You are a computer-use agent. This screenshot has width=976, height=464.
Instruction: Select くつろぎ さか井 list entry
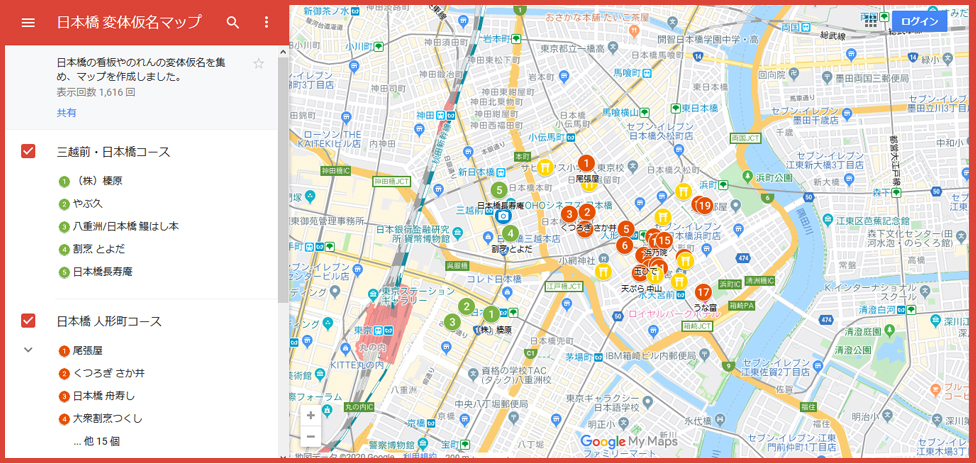point(109,373)
